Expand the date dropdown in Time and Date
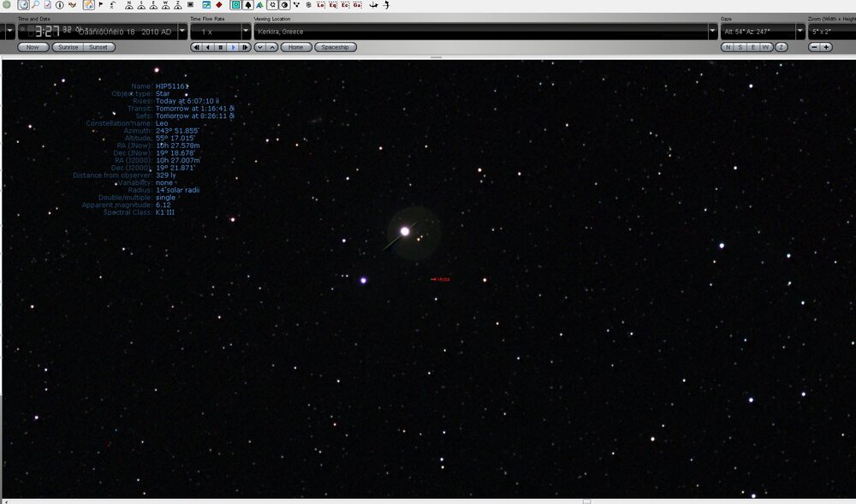 pyautogui.click(x=181, y=31)
